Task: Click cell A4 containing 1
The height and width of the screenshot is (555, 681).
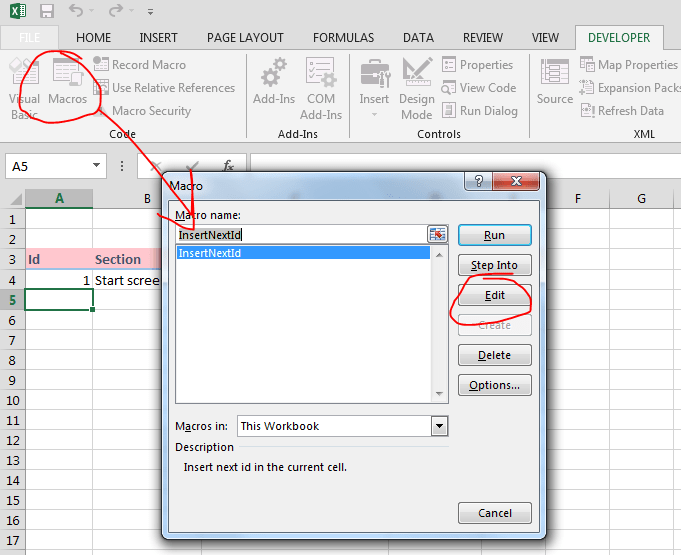Action: click(59, 280)
